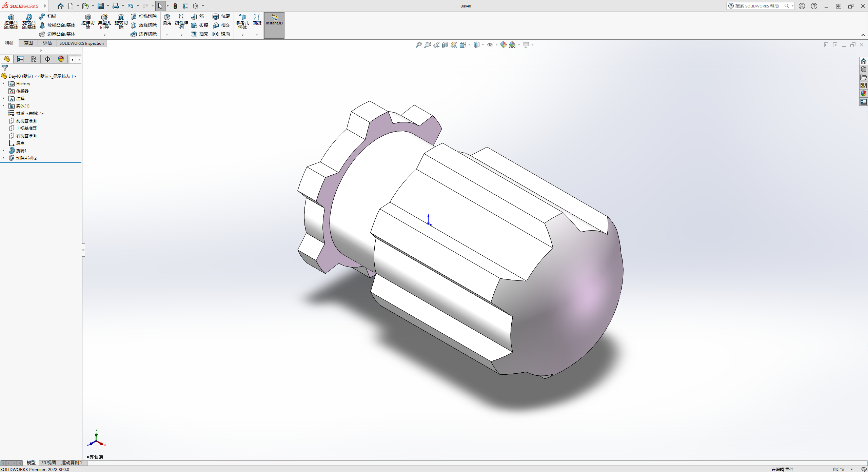
Task: Toggle the Hide/Show Items eye icon
Action: 490,45
